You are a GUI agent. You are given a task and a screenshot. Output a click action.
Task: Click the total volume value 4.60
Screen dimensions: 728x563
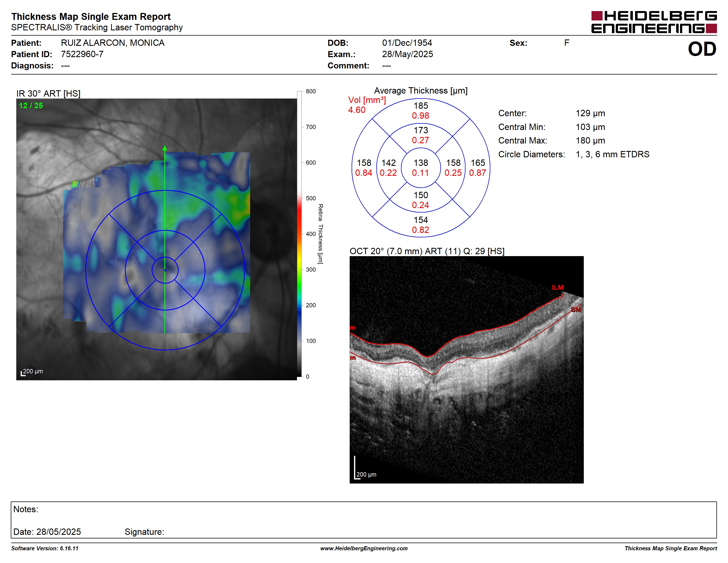click(357, 110)
